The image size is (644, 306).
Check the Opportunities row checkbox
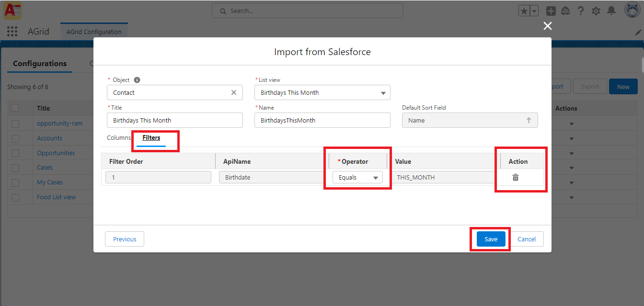click(x=15, y=153)
